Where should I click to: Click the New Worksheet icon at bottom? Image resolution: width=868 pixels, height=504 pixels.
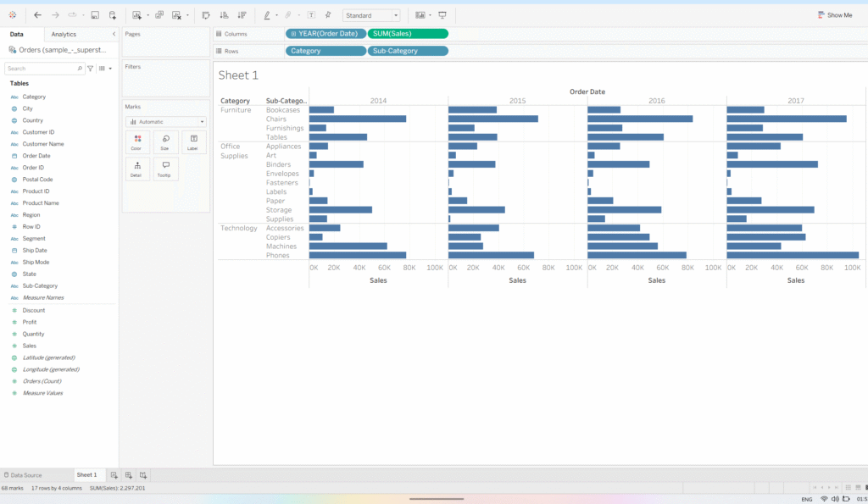(x=114, y=475)
